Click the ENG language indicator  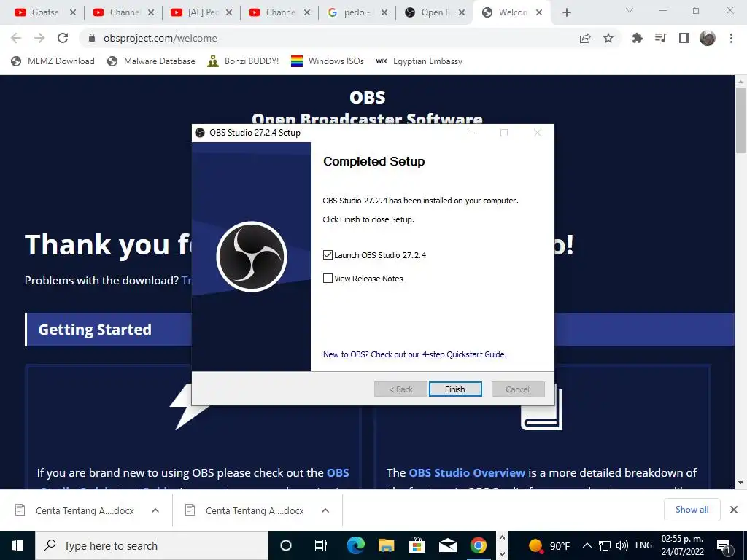643,545
